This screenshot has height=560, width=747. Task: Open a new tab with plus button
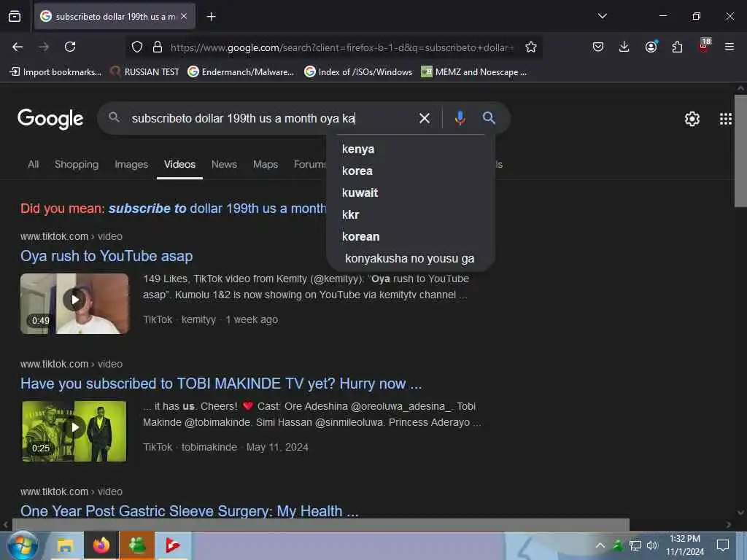pyautogui.click(x=211, y=17)
